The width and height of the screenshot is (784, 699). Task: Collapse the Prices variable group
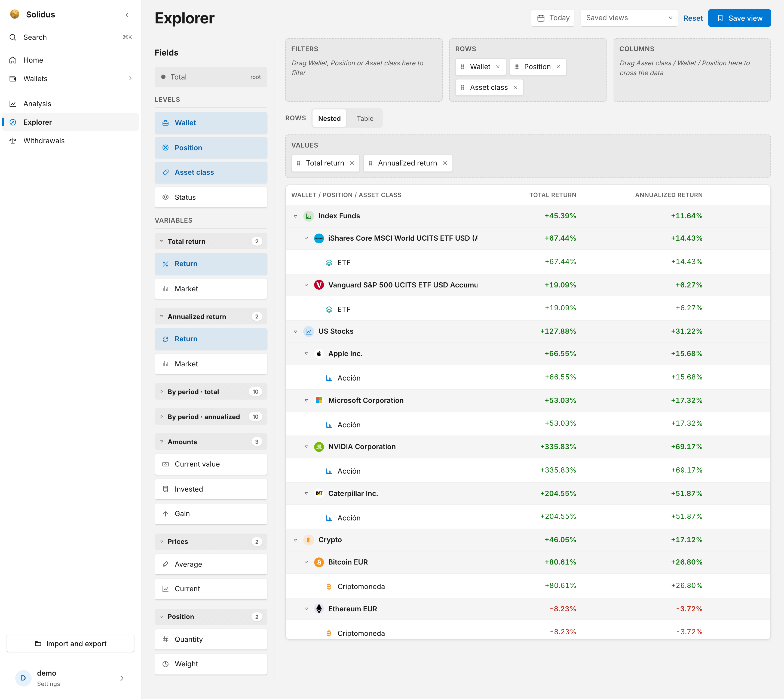click(210, 541)
